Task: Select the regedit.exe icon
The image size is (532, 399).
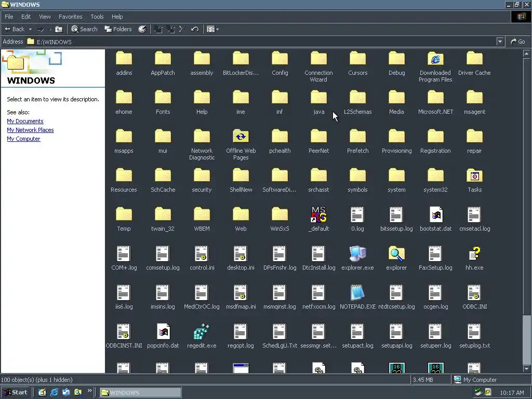Action: coord(202,331)
